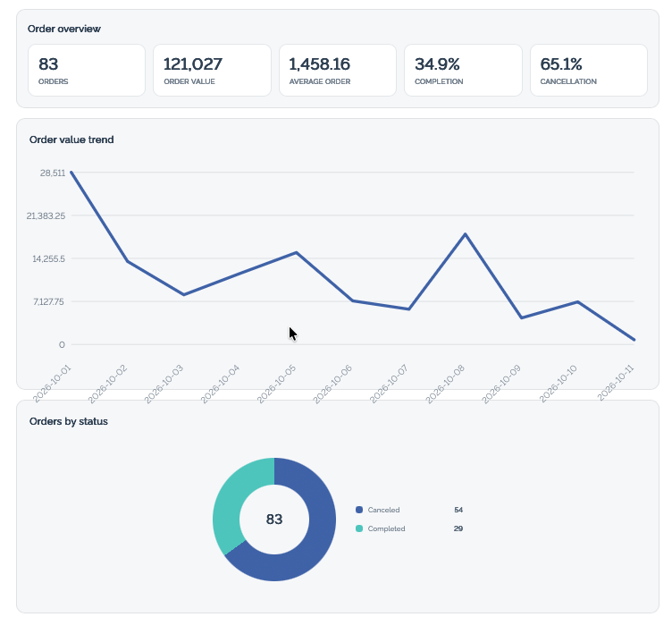Click the 121,027 Order Value card
Image resolution: width=672 pixels, height=617 pixels.
coord(212,71)
